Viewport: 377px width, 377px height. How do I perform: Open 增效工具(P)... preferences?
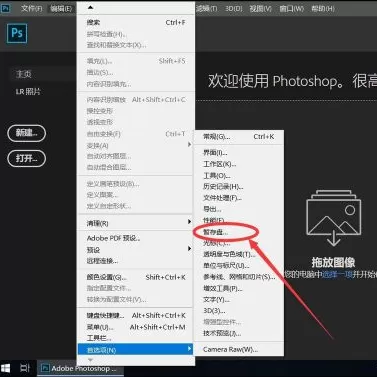click(239, 288)
